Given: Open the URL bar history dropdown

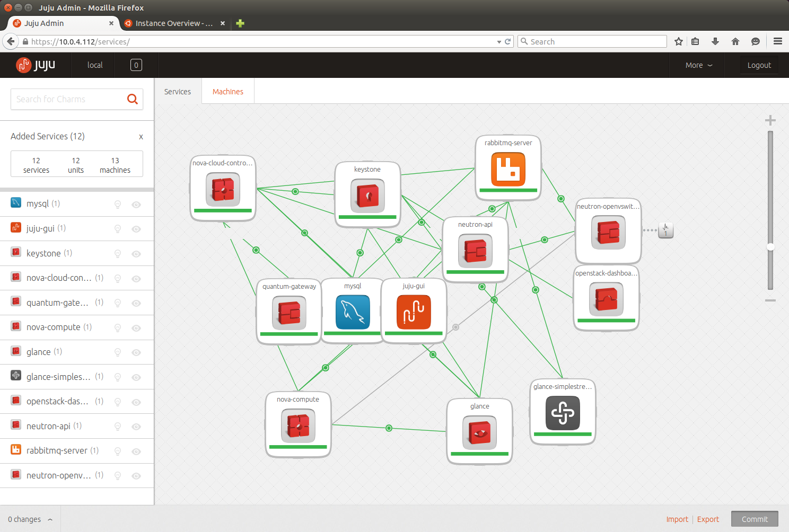Looking at the screenshot, I should click(499, 42).
